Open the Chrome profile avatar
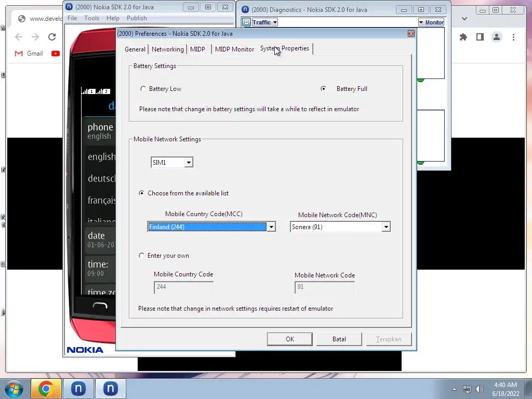Image resolution: width=532 pixels, height=399 pixels. tap(497, 37)
